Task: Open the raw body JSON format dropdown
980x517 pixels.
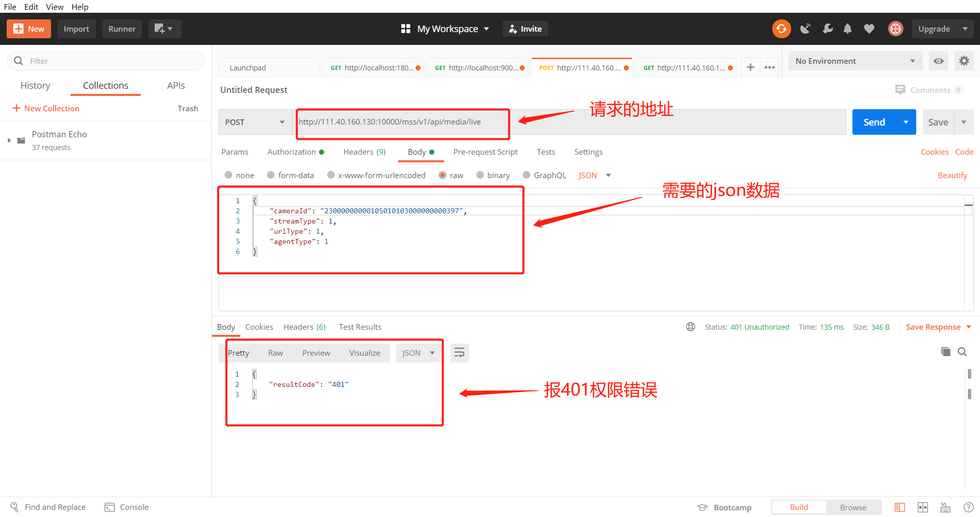Action: tap(595, 175)
